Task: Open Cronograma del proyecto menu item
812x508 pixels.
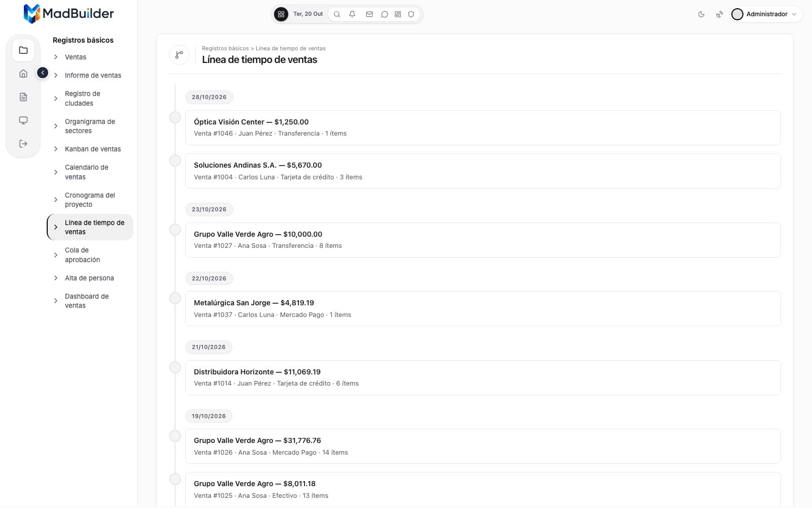Action: tap(90, 200)
